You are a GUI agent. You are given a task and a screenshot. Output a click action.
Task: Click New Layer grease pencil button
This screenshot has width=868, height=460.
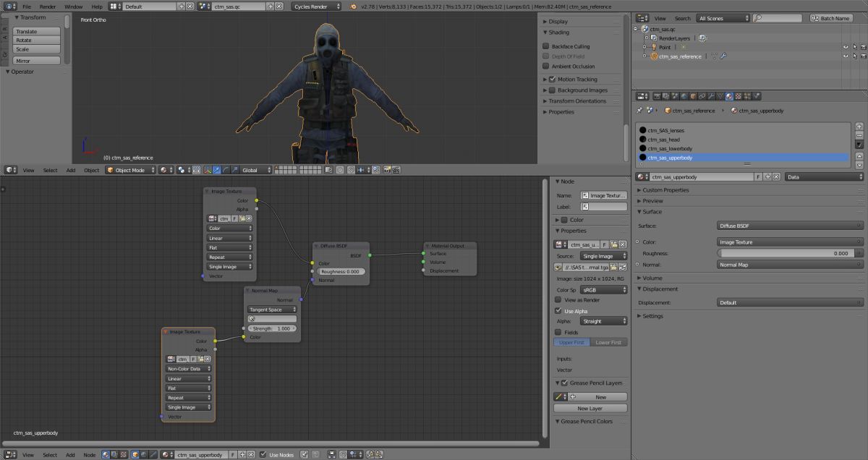[590, 409]
